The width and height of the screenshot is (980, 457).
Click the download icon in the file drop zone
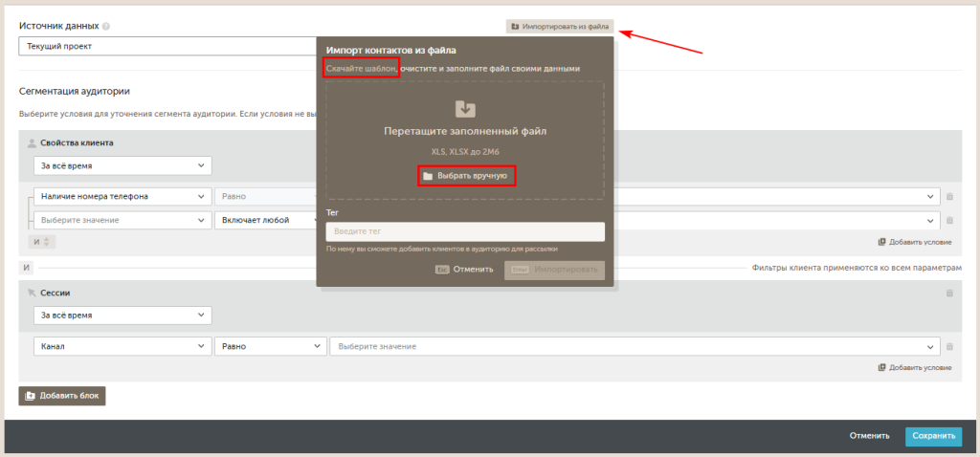pyautogui.click(x=465, y=108)
